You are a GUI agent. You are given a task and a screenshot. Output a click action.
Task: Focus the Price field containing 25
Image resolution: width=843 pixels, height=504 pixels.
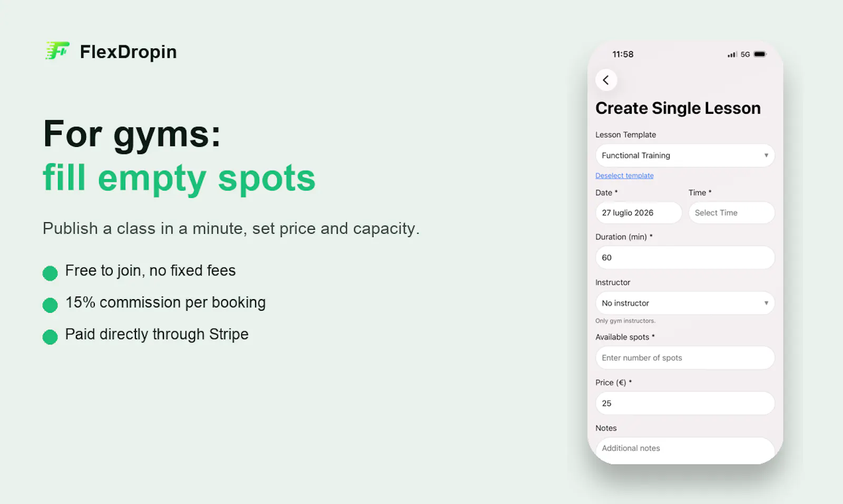coord(685,403)
